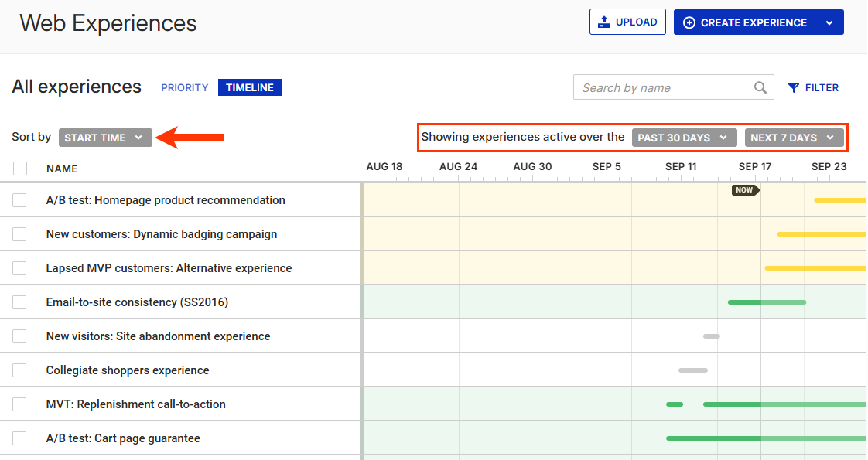Click the Upload button
Image resolution: width=868 pixels, height=460 pixels.
627,22
